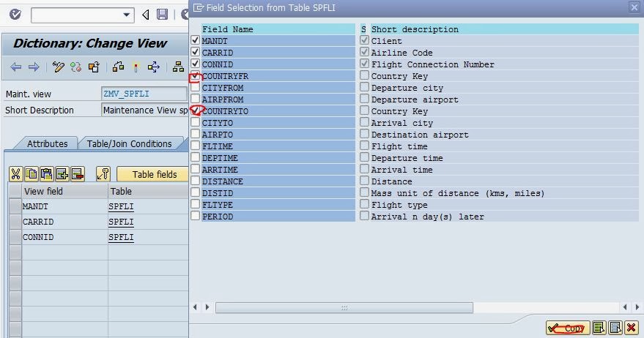
Task: Switch to the Table/Join Conditions tab
Action: [130, 144]
